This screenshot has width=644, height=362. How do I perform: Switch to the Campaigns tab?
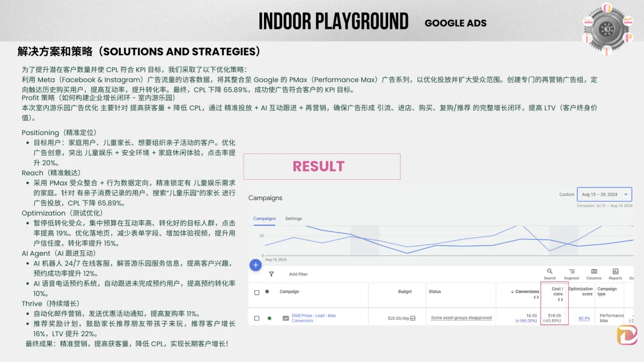click(x=265, y=218)
